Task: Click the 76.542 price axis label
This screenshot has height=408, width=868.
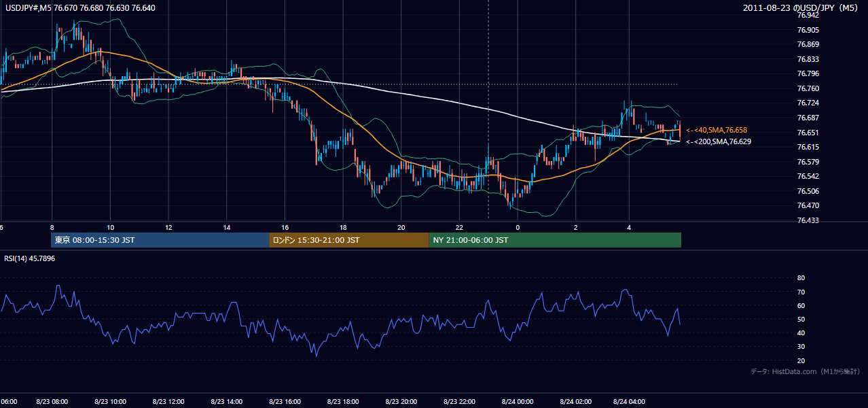Action: 808,176
